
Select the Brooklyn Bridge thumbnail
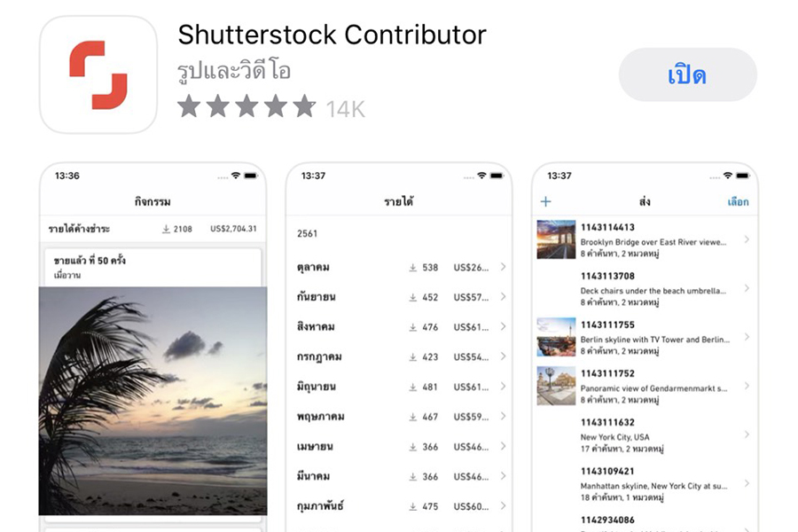[556, 239]
